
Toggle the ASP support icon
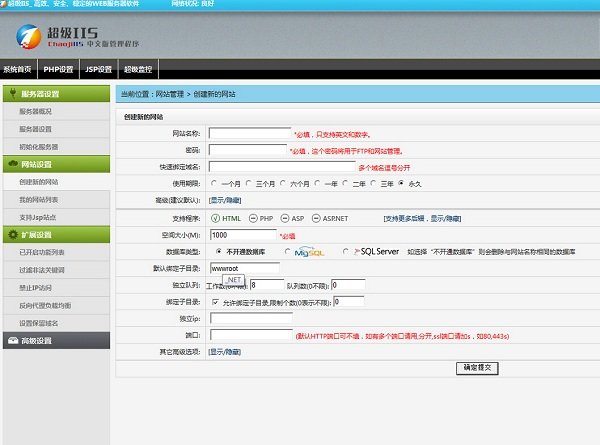pyautogui.click(x=284, y=218)
